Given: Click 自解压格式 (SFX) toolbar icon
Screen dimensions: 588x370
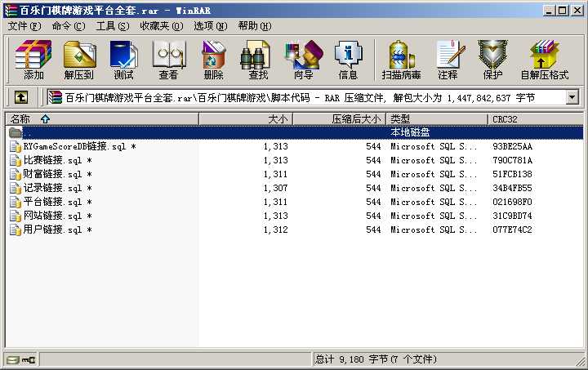Looking at the screenshot, I should (545, 60).
